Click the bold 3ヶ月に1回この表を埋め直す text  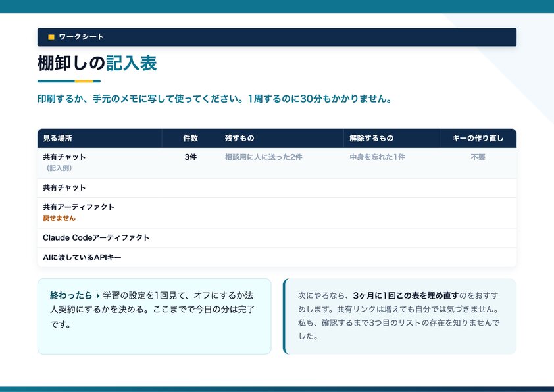coord(405,295)
